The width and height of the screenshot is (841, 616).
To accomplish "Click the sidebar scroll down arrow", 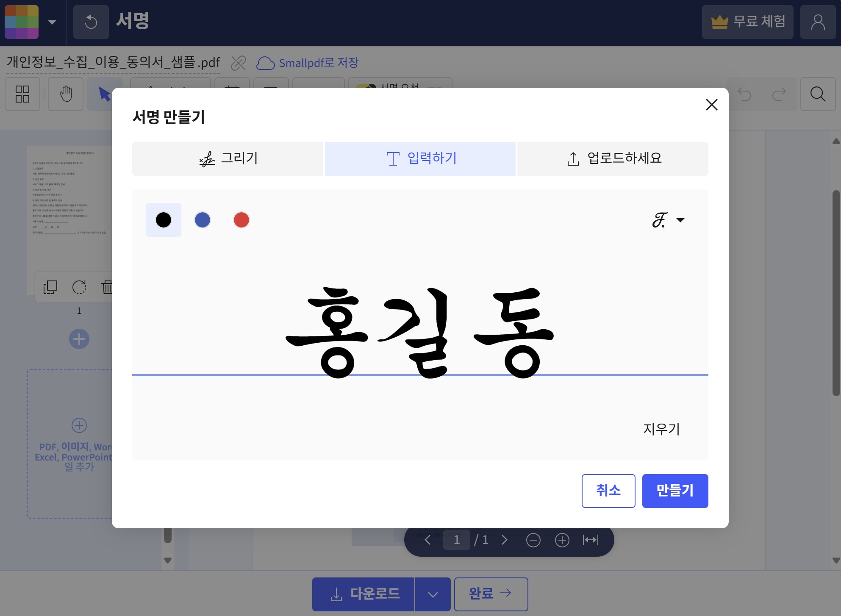I will 168,561.
